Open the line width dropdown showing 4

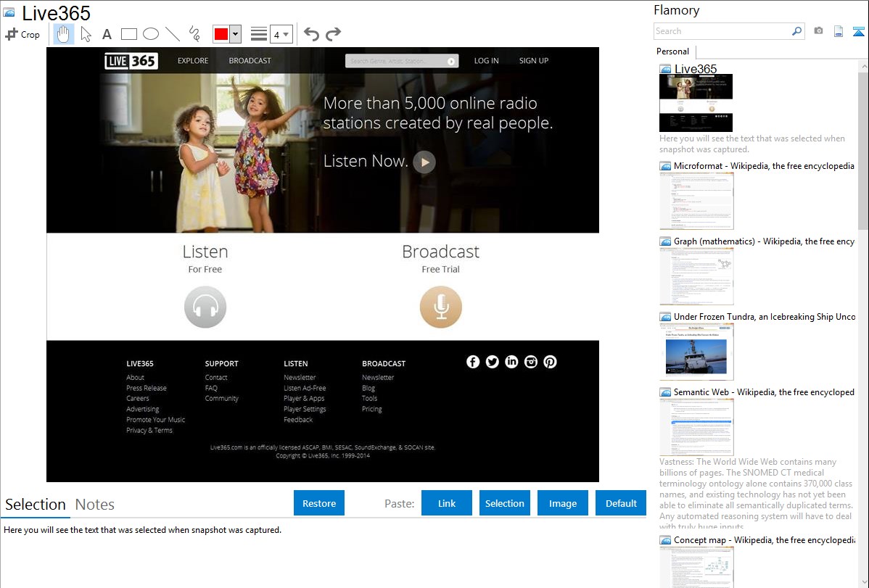point(281,34)
